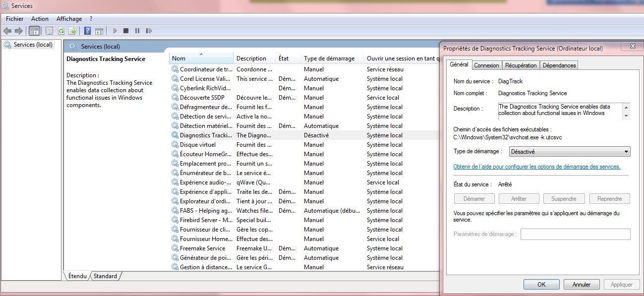Click the gear icon beside Découverte SSDP

click(x=175, y=98)
